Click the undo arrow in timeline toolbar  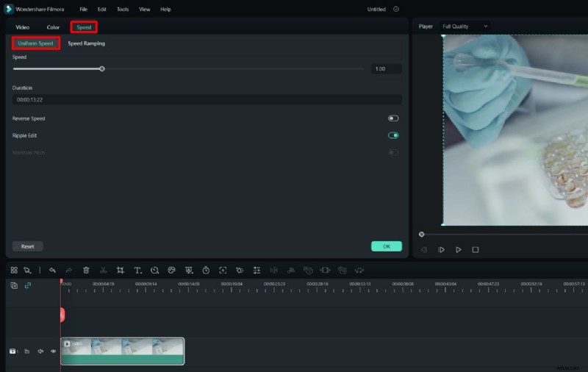52,270
